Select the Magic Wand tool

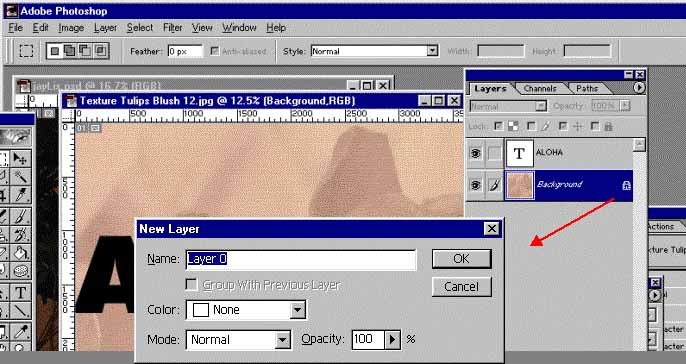(x=21, y=177)
